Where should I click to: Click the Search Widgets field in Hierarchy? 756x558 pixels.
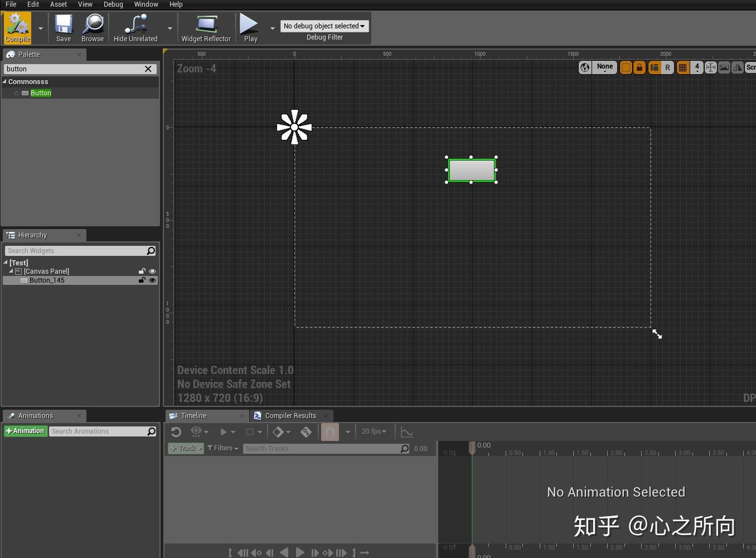[78, 250]
